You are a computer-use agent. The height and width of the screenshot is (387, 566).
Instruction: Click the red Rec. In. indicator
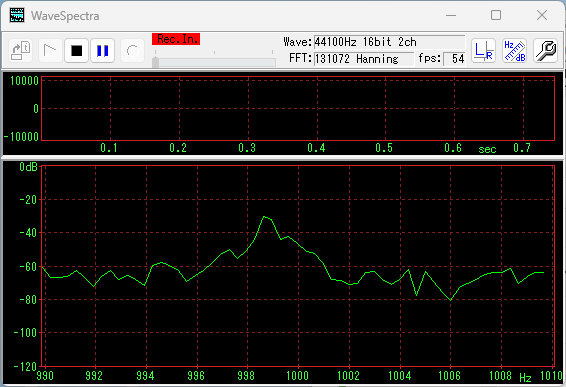176,39
